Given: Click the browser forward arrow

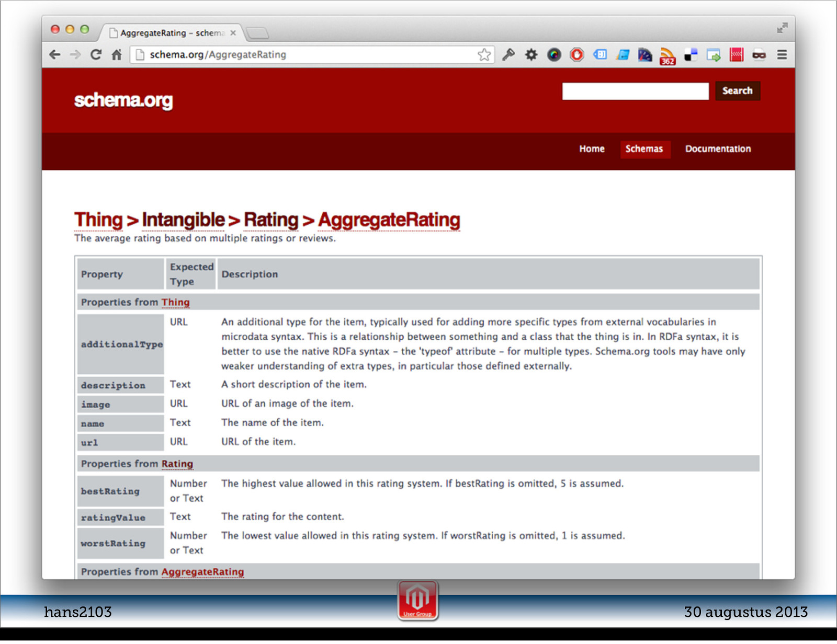Looking at the screenshot, I should (x=75, y=54).
